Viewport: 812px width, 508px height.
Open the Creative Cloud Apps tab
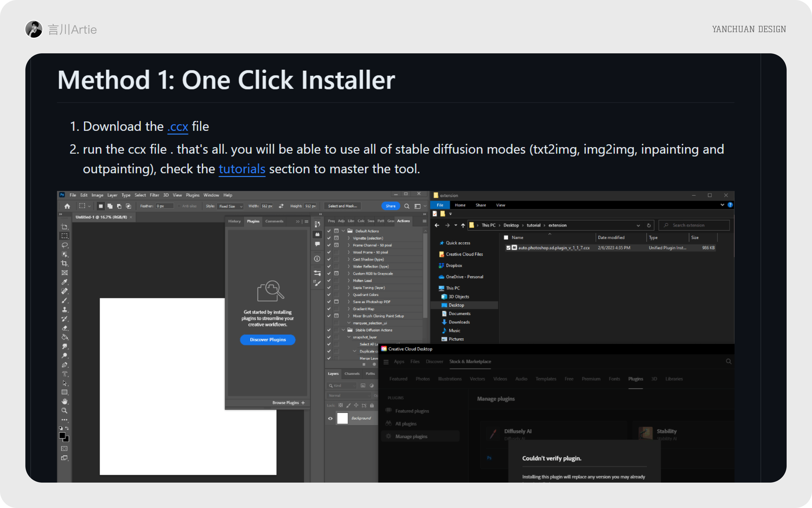(399, 362)
